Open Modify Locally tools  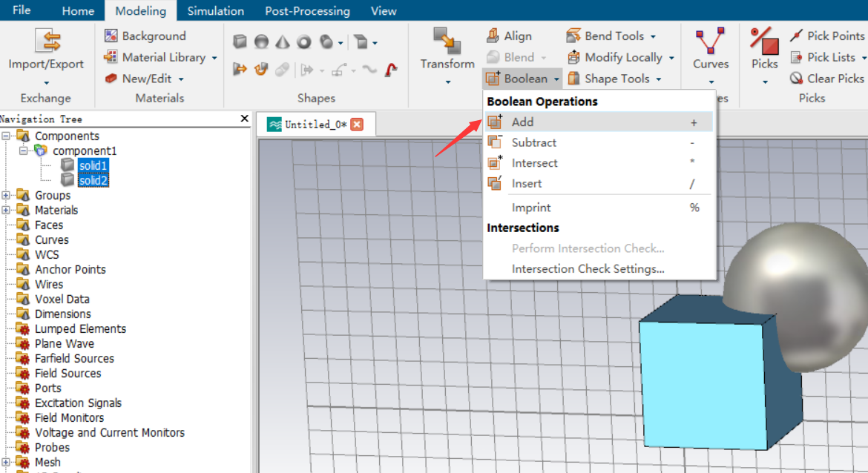tap(615, 57)
